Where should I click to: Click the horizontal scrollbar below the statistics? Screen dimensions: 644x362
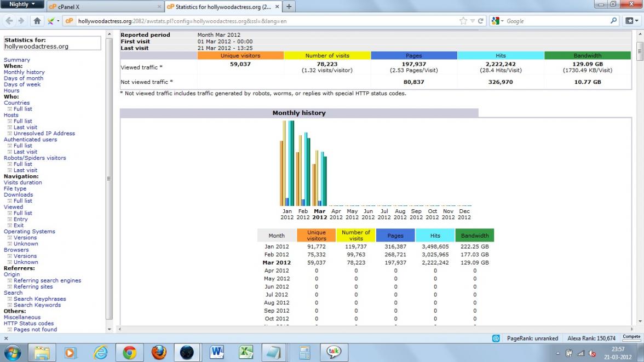coord(376,329)
